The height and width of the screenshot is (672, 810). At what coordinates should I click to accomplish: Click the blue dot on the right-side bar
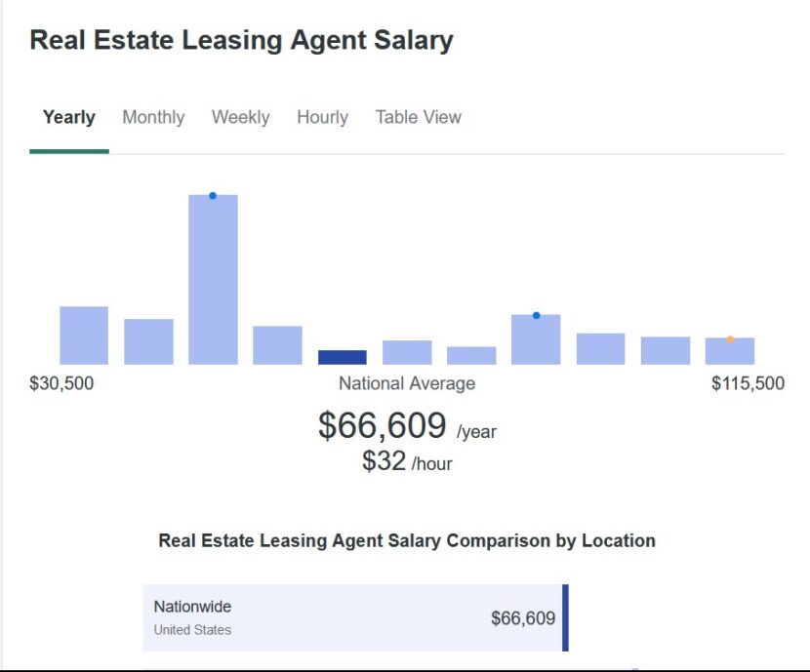(535, 314)
